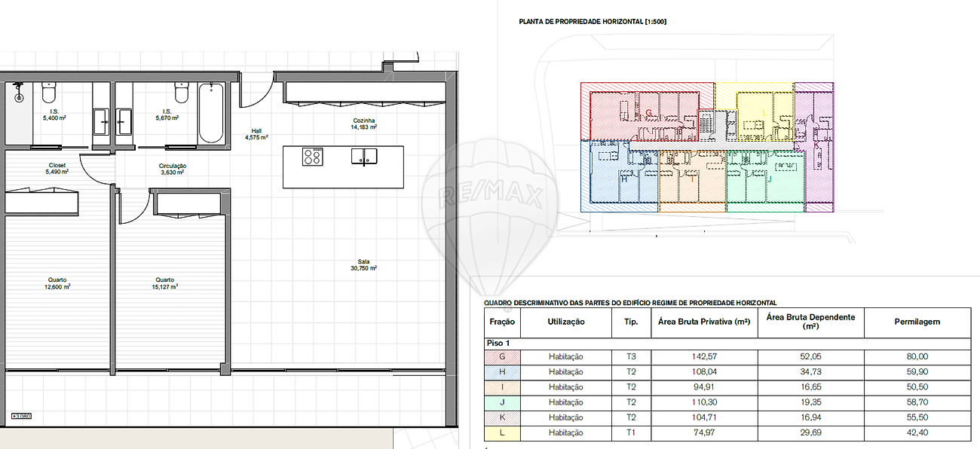Click unit G on the property plan
The width and height of the screenshot is (980, 449).
648,113
